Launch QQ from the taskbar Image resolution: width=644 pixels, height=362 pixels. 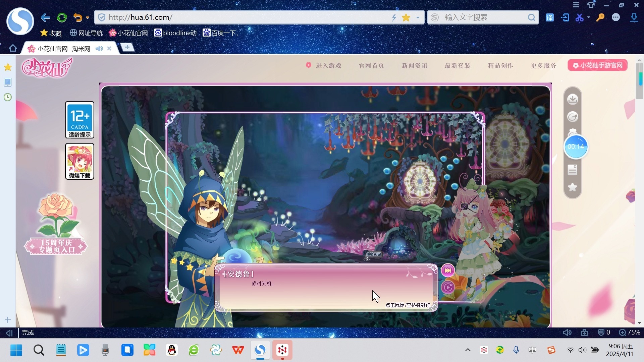(x=172, y=350)
